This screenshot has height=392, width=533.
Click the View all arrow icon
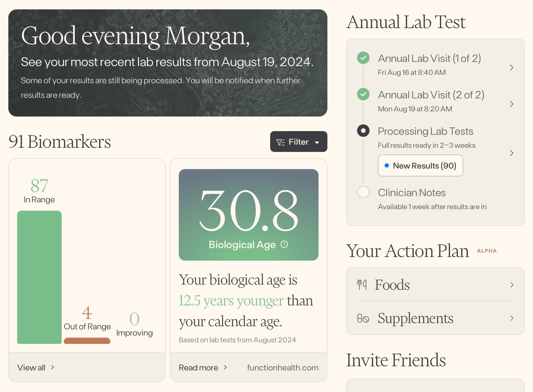click(53, 367)
